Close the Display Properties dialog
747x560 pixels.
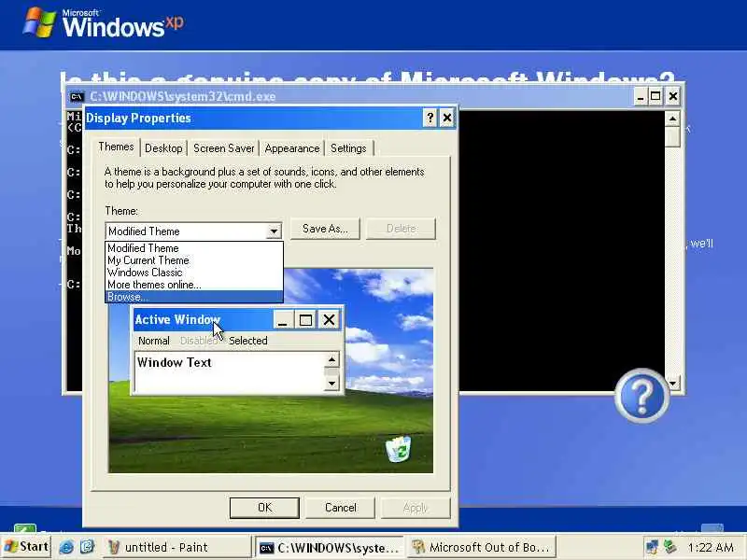447,118
